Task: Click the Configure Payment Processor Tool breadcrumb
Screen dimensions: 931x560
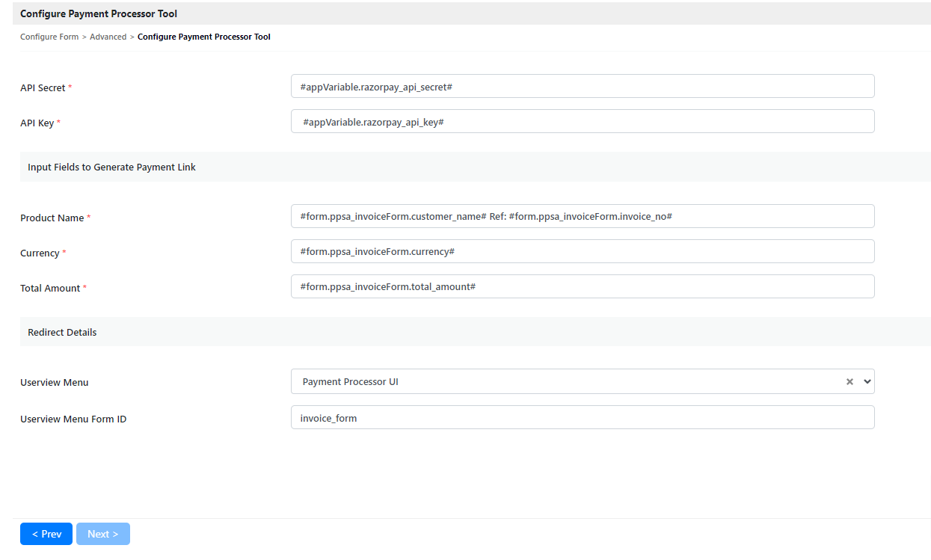Action: tap(204, 37)
